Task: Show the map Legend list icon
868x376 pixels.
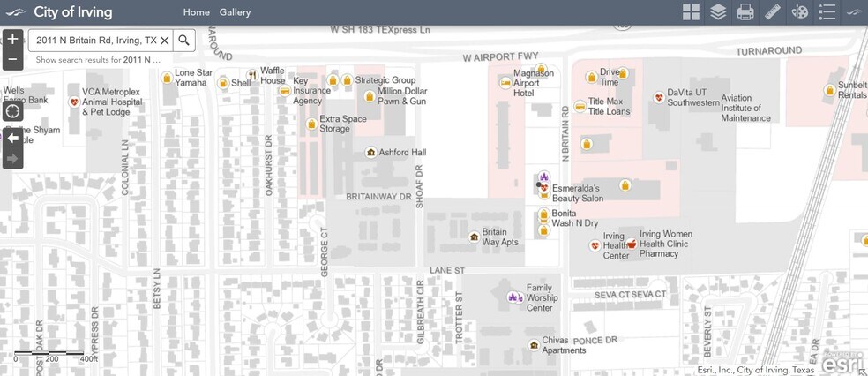Action: 827,12
